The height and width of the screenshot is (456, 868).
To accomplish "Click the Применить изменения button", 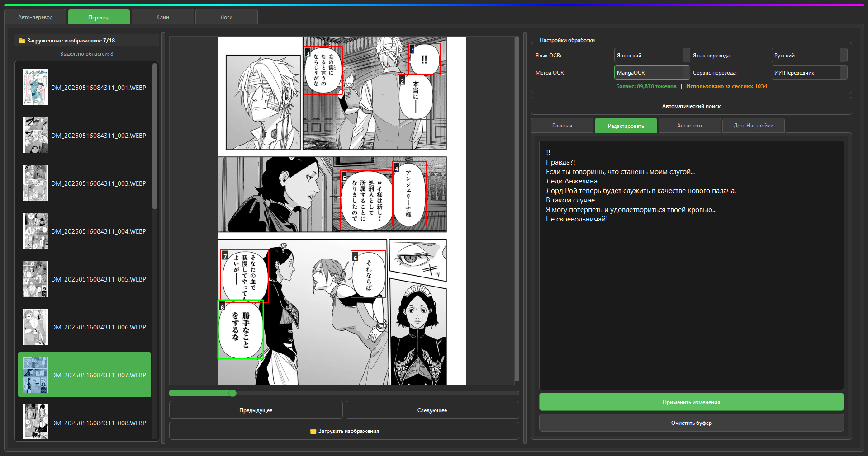I will 691,402.
